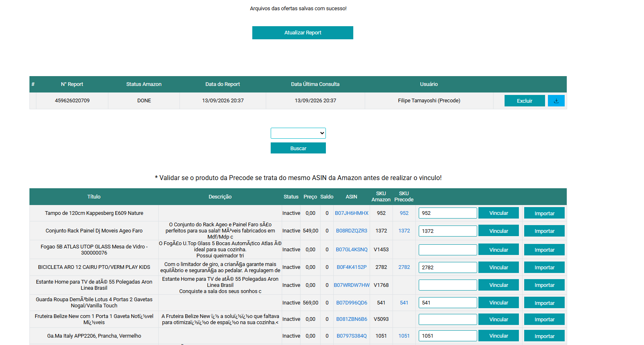Image resolution: width=644 pixels, height=345 pixels.
Task: Open SKU Precode link 1051
Action: [404, 336]
